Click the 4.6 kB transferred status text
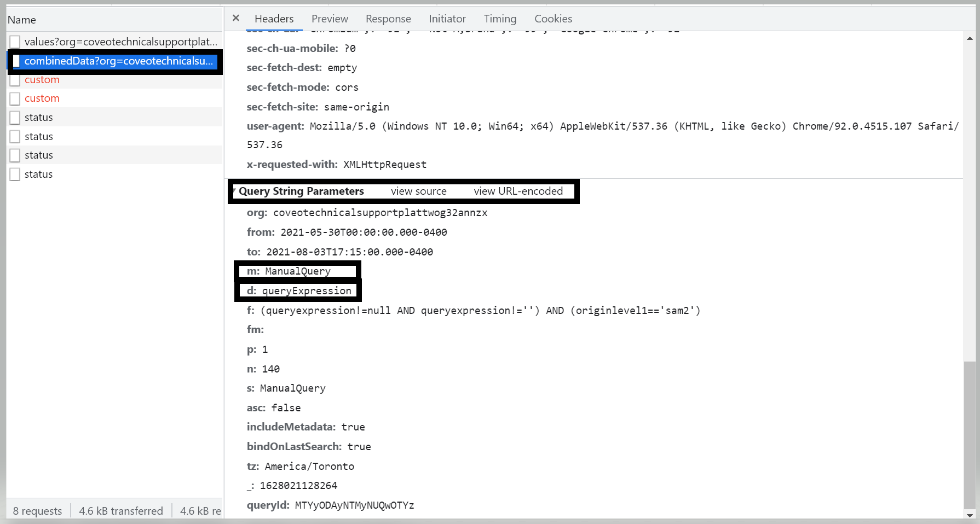The width and height of the screenshot is (980, 524). [121, 511]
